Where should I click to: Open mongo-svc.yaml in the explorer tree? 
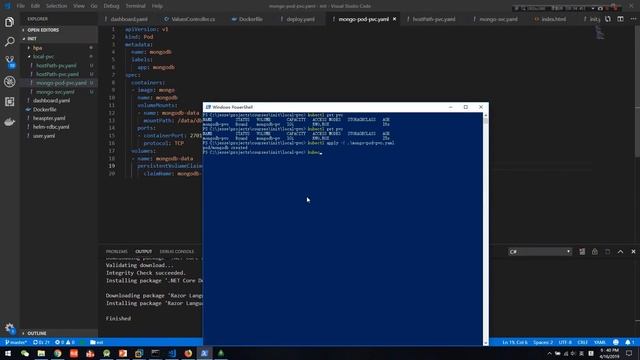click(55, 92)
